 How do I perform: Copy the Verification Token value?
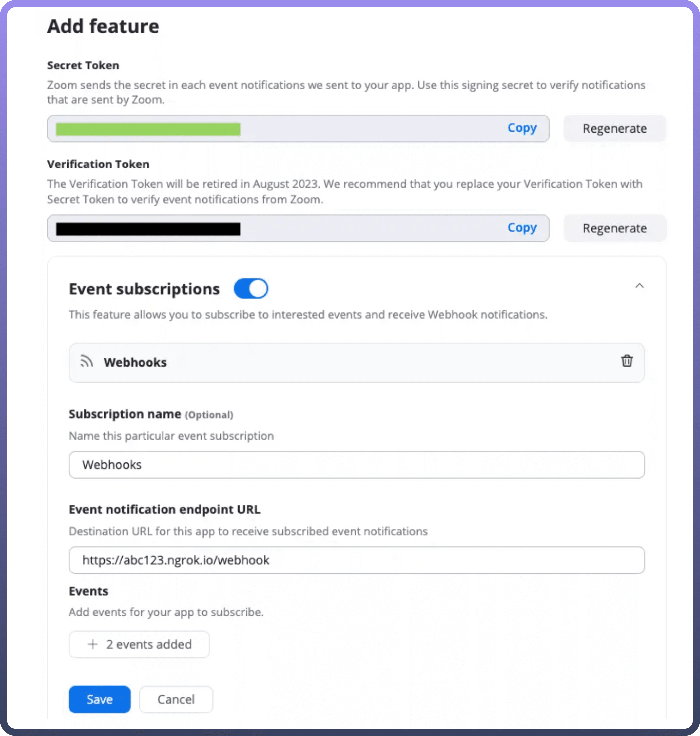522,228
